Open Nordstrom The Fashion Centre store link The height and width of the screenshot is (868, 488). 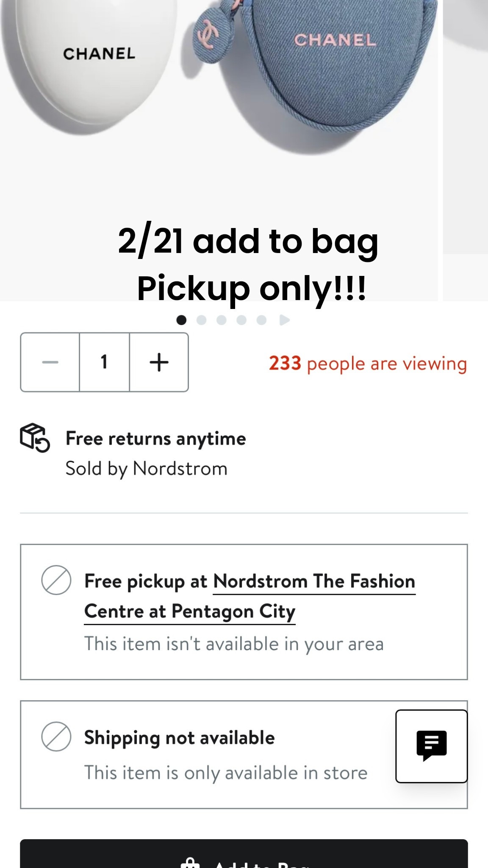(313, 581)
